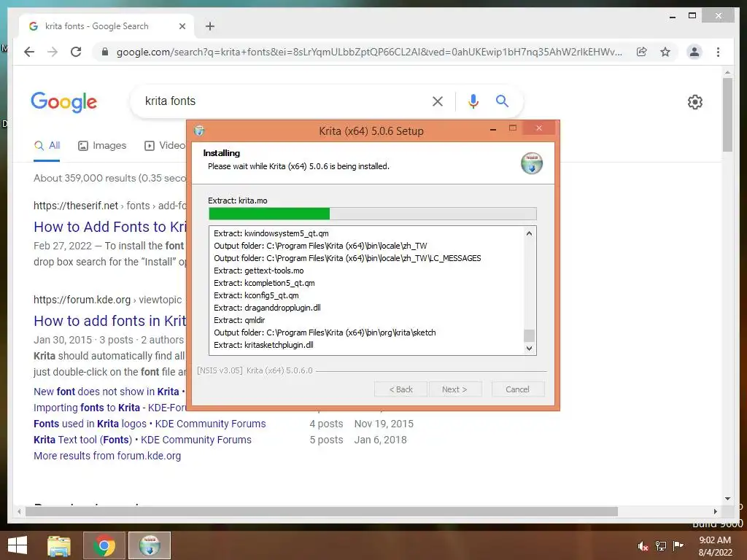Viewport: 747px width, 560px height.
Task: Click the Google logo
Action: point(64,102)
